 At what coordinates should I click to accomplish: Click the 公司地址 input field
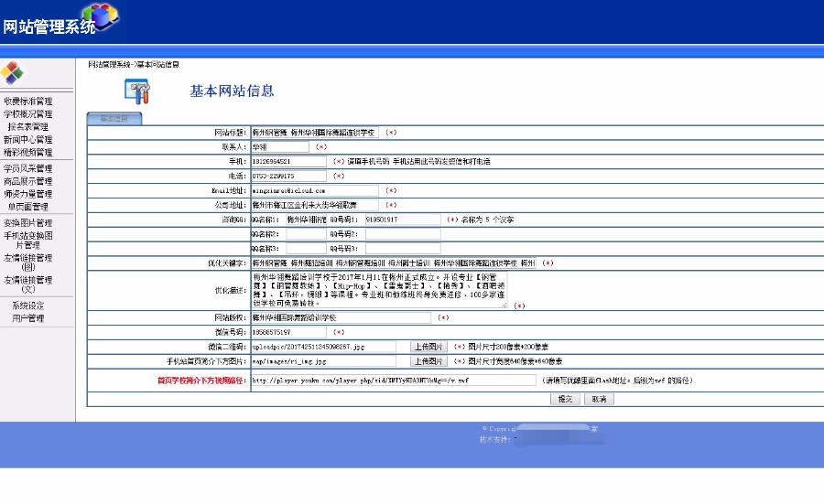pyautogui.click(x=315, y=205)
